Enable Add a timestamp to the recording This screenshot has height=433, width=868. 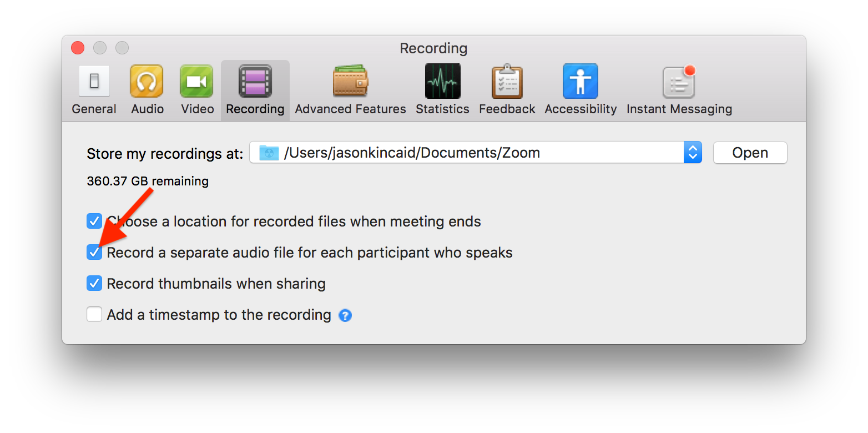point(94,315)
